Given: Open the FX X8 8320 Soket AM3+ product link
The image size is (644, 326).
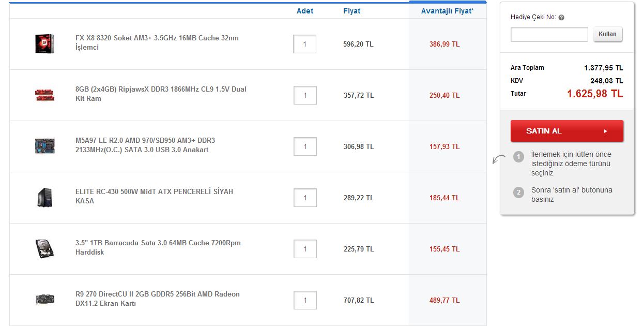Looking at the screenshot, I should (157, 42).
